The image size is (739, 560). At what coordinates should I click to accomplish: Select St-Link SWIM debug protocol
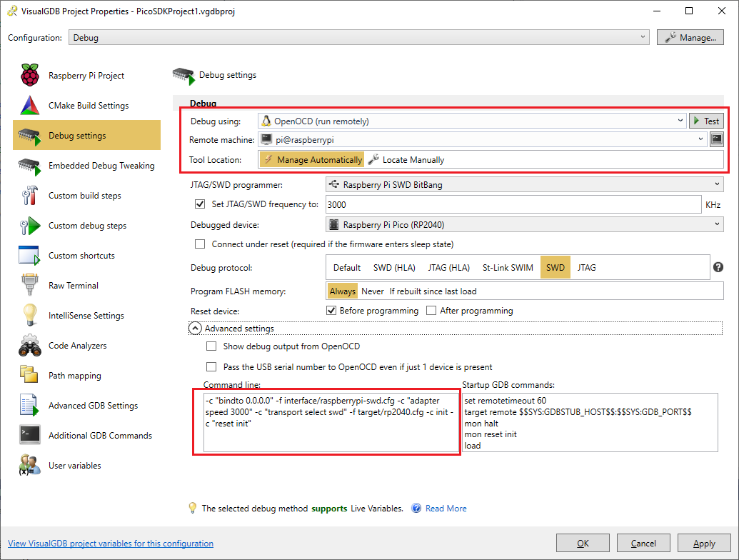(508, 268)
